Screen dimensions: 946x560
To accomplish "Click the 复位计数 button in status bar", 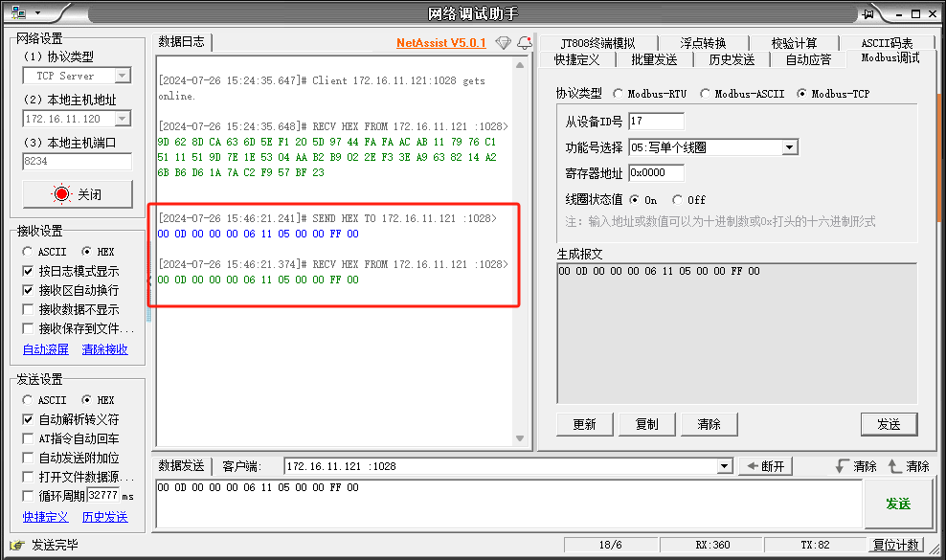I will pyautogui.click(x=895, y=545).
